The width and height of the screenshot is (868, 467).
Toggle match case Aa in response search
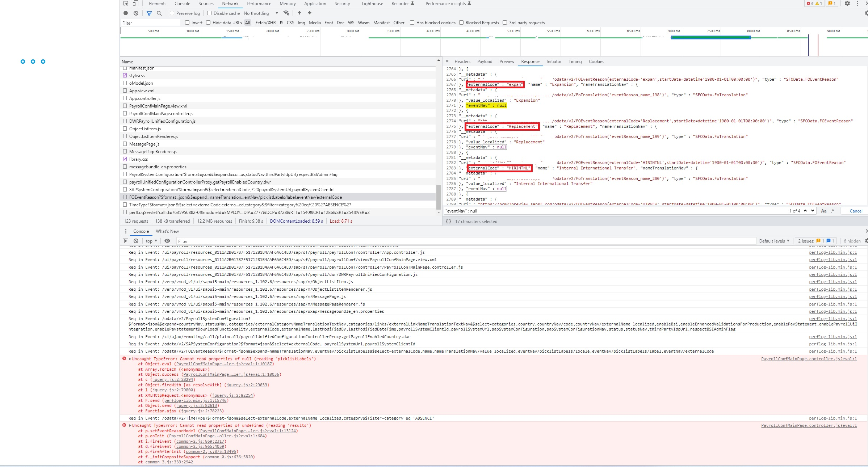pos(824,211)
